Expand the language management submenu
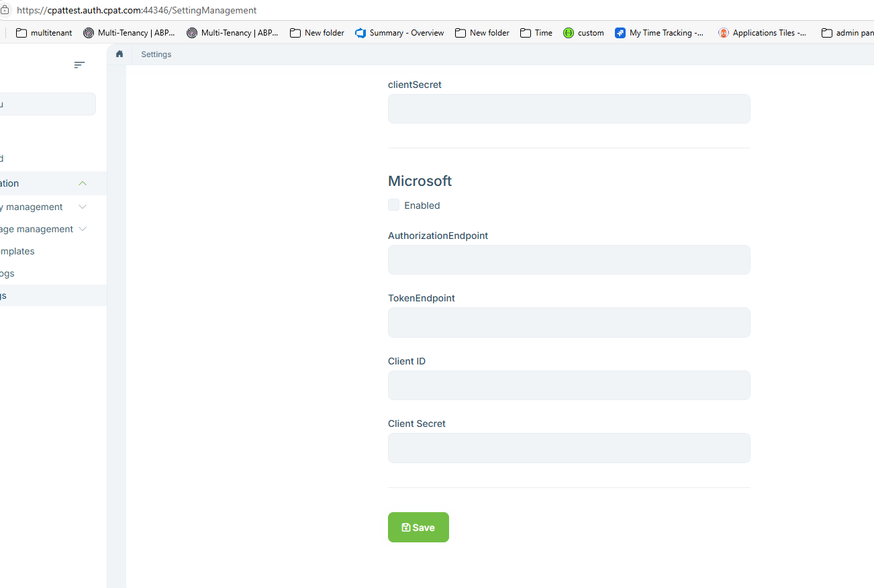The image size is (874, 588). pyautogui.click(x=83, y=229)
